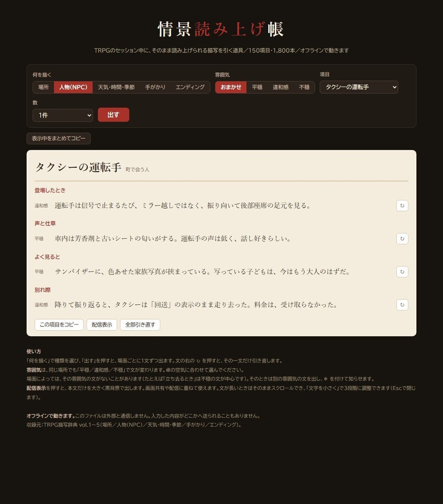443x504 pixels.
Task: Choose エンディング subject type
Action: 190,87
